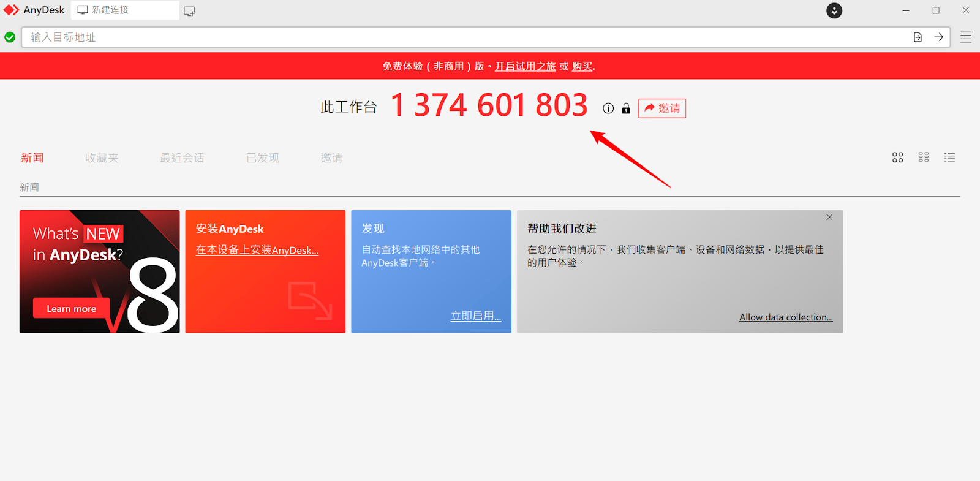This screenshot has width=980, height=481.
Task: Select the list view icon
Action: pos(949,157)
